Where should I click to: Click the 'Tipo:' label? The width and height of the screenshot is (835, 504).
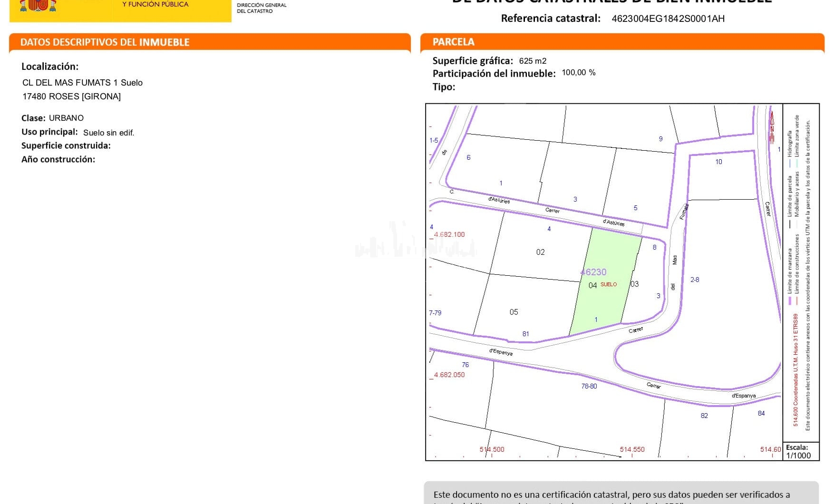(x=444, y=87)
